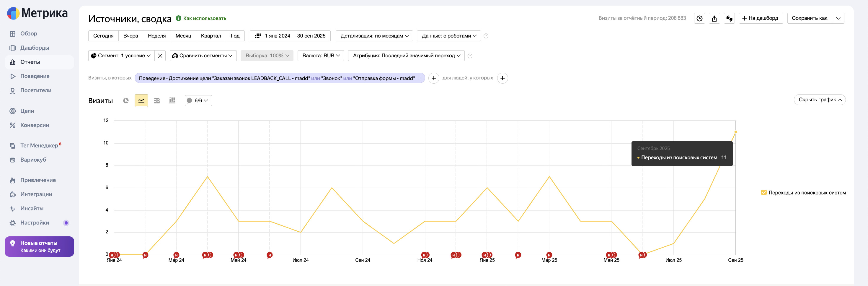This screenshot has width=868, height=286.
Task: Click the Новые отчеты banner
Action: [40, 246]
